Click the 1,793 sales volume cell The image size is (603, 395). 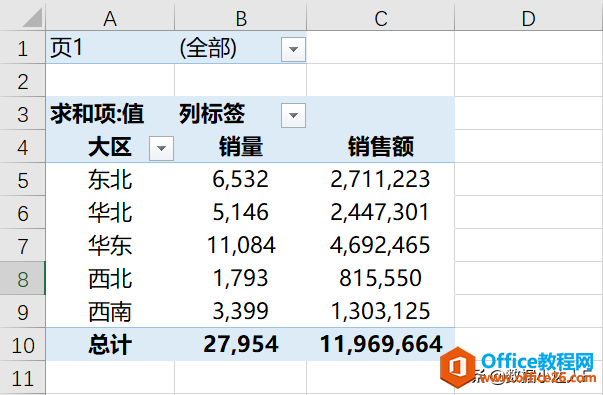click(x=241, y=279)
